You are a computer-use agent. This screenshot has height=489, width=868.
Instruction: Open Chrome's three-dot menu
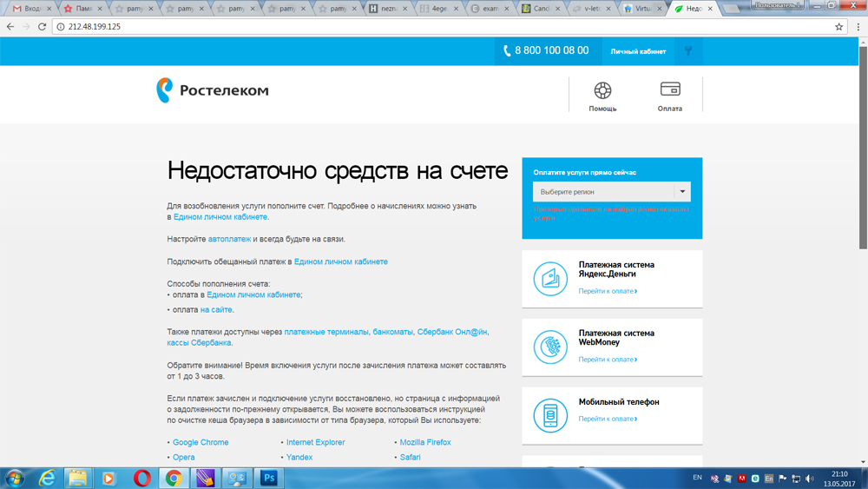coord(858,27)
